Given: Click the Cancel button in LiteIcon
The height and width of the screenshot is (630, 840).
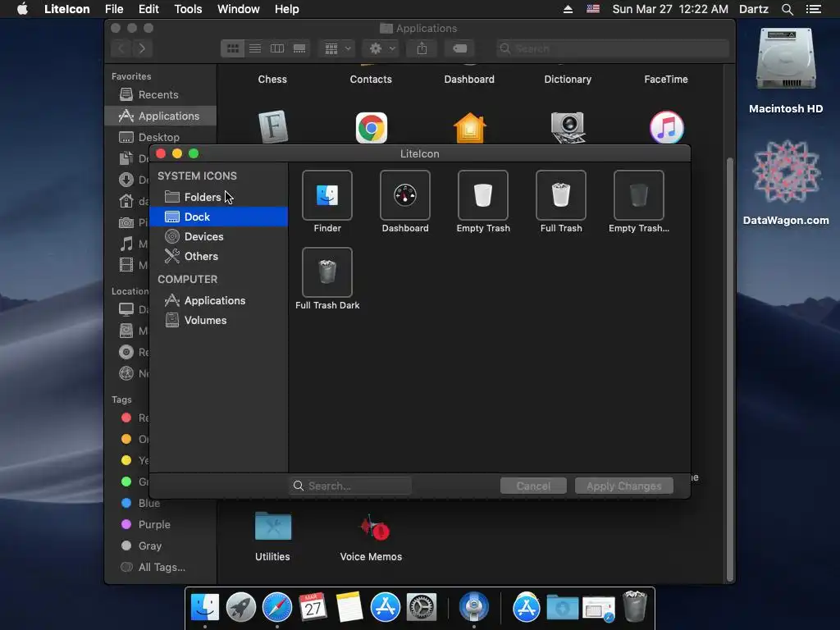Looking at the screenshot, I should point(533,486).
